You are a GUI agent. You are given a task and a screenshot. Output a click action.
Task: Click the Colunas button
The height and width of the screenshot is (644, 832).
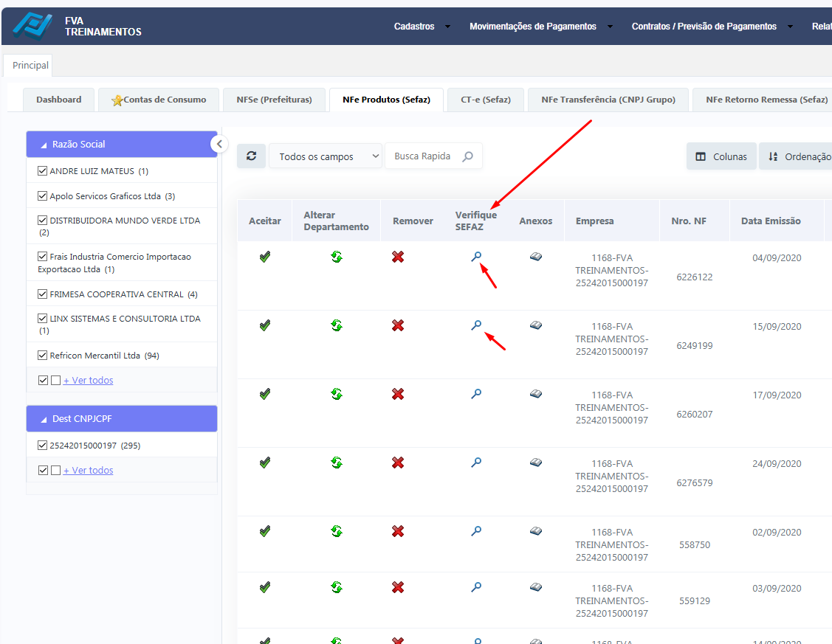pyautogui.click(x=721, y=156)
